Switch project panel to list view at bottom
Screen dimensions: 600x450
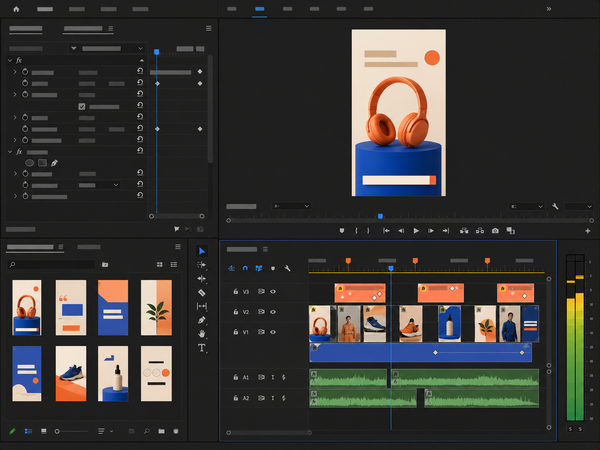point(28,431)
